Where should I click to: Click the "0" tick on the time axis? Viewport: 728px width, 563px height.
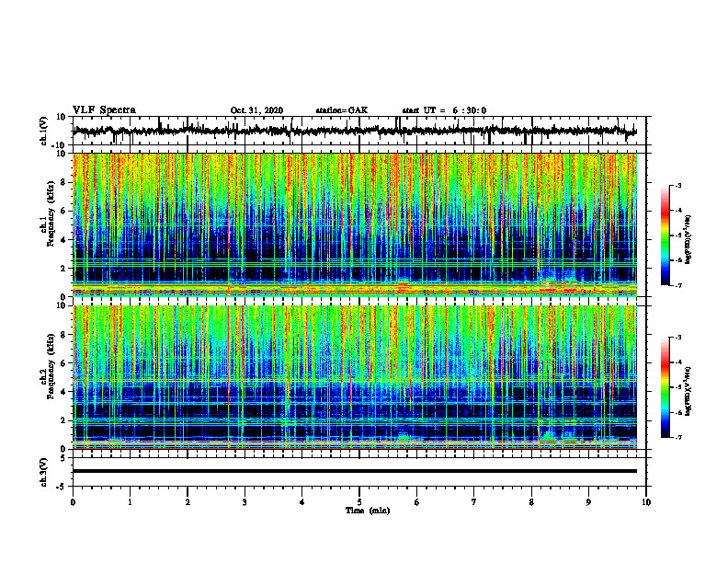pos(73,502)
